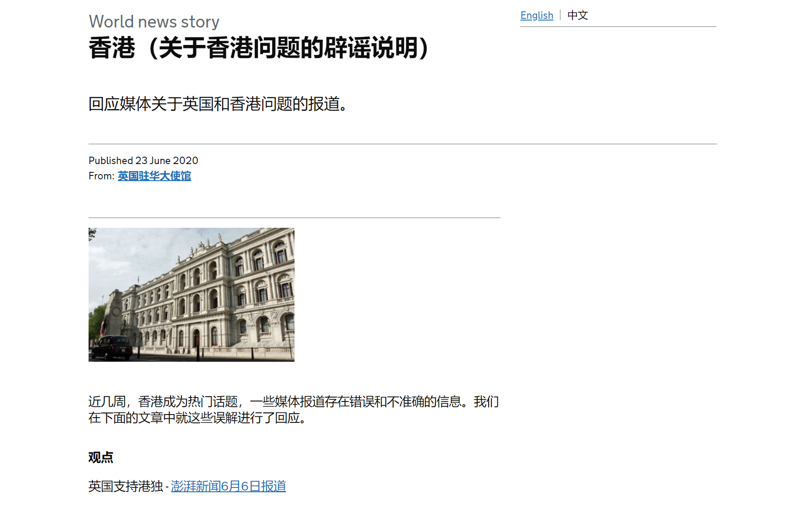Viewport: 812px width, 511px height.
Task: Switch the page language to English
Action: [536, 16]
